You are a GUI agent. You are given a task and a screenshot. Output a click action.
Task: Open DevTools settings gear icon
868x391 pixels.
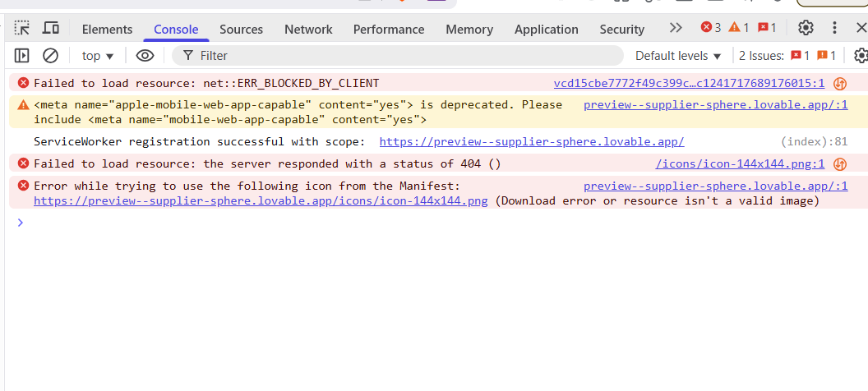pyautogui.click(x=806, y=28)
